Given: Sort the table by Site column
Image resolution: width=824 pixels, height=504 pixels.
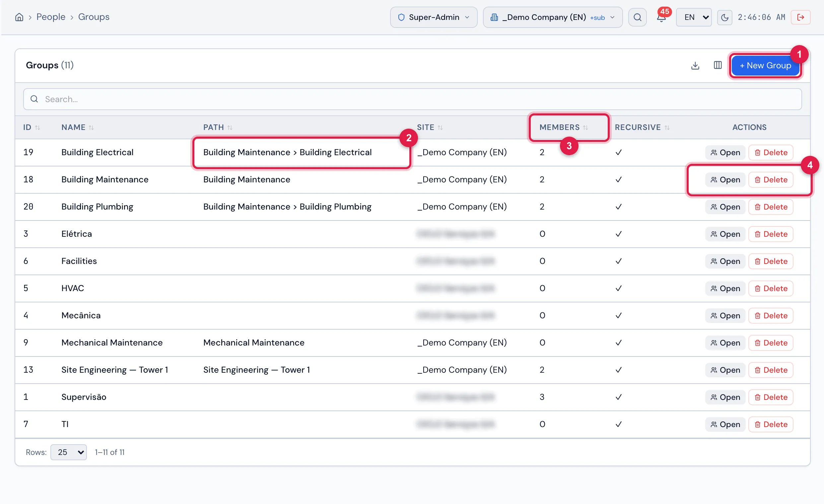Looking at the screenshot, I should tap(430, 127).
